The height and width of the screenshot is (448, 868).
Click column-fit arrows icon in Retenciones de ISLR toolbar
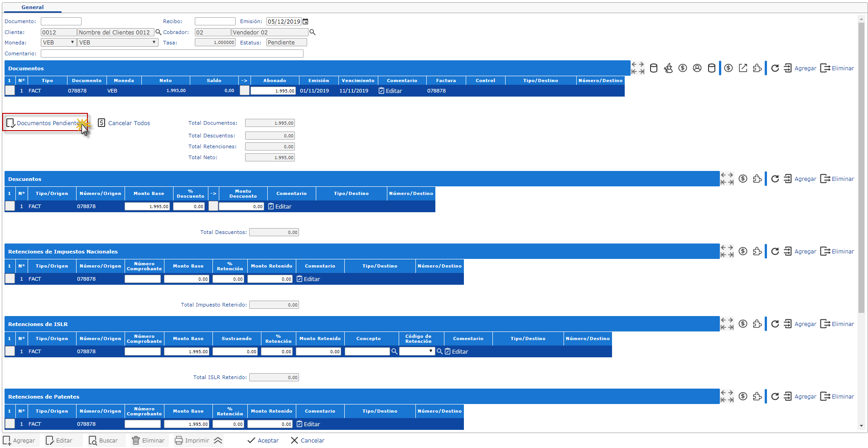point(727,324)
